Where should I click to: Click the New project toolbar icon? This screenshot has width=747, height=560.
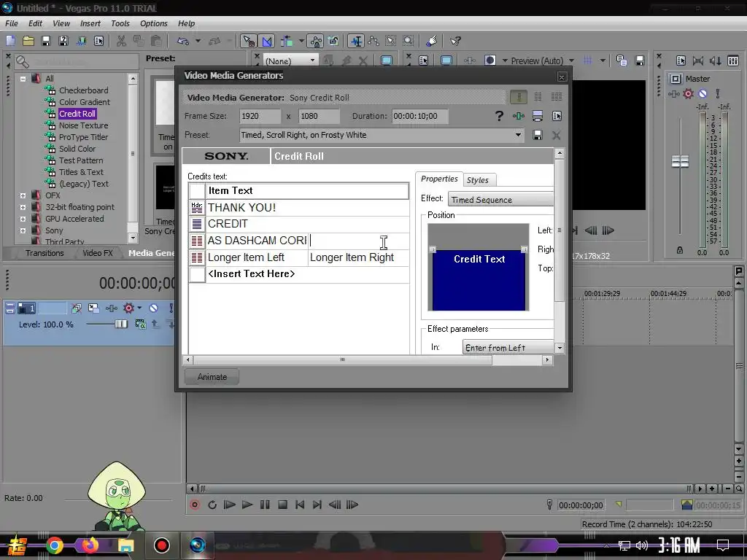tap(10, 42)
